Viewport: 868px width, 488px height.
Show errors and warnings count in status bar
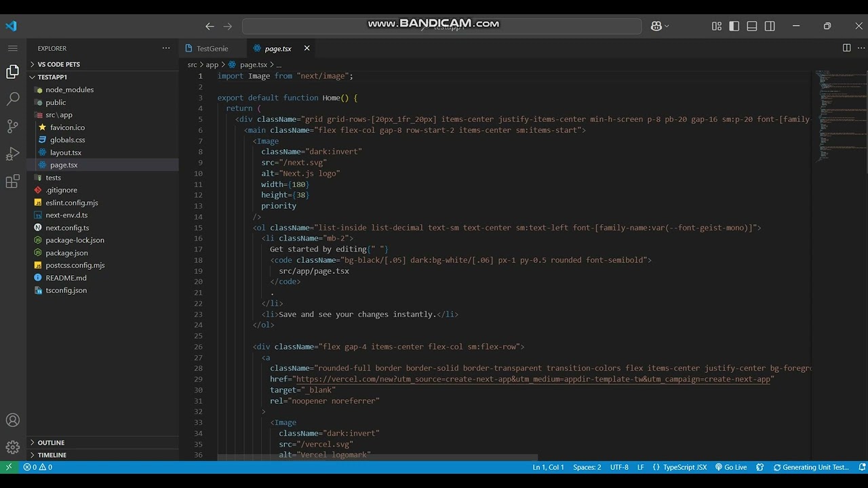37,467
